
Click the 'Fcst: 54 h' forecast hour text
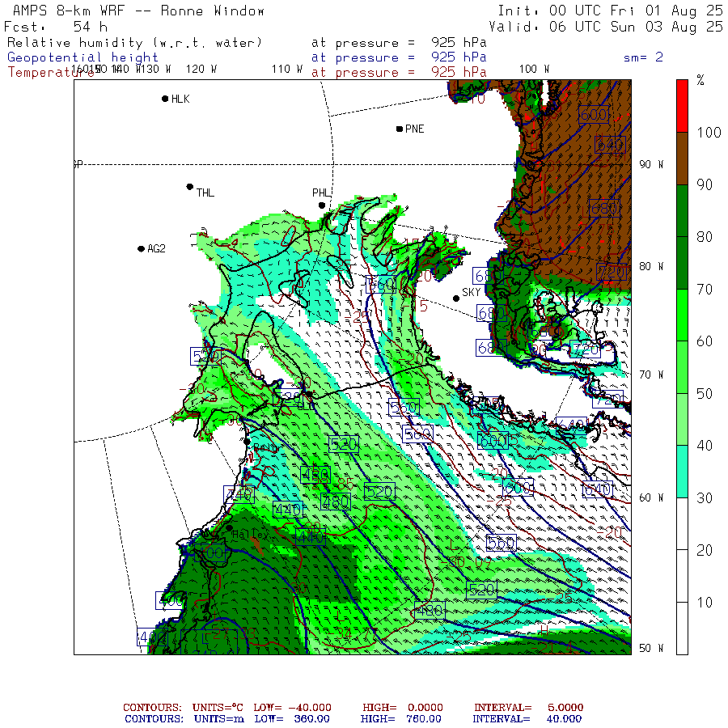[56, 27]
